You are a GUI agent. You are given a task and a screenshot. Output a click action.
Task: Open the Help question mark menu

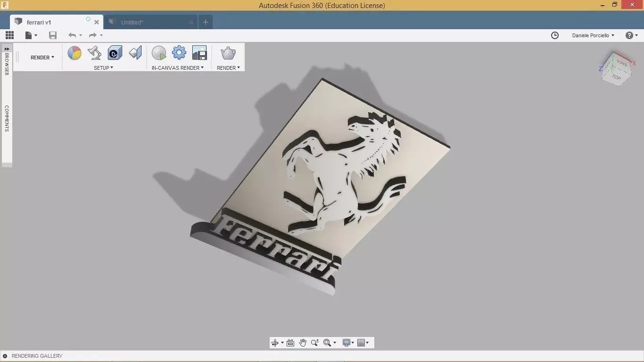click(x=629, y=35)
